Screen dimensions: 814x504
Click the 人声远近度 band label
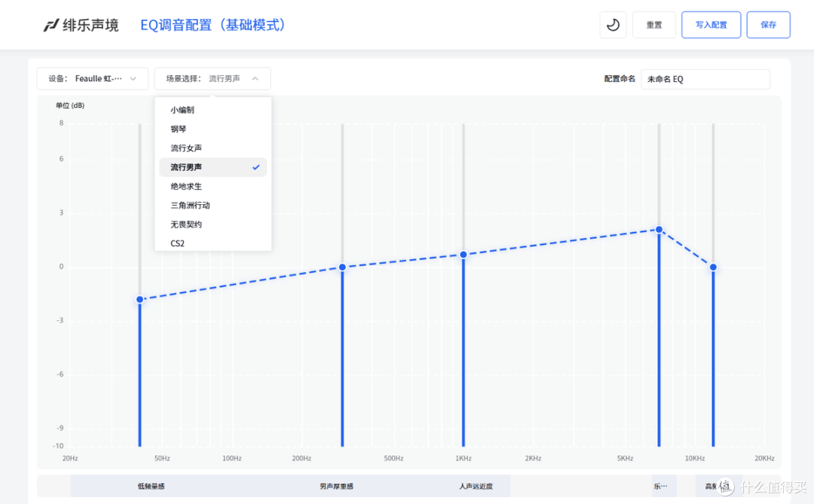point(476,487)
